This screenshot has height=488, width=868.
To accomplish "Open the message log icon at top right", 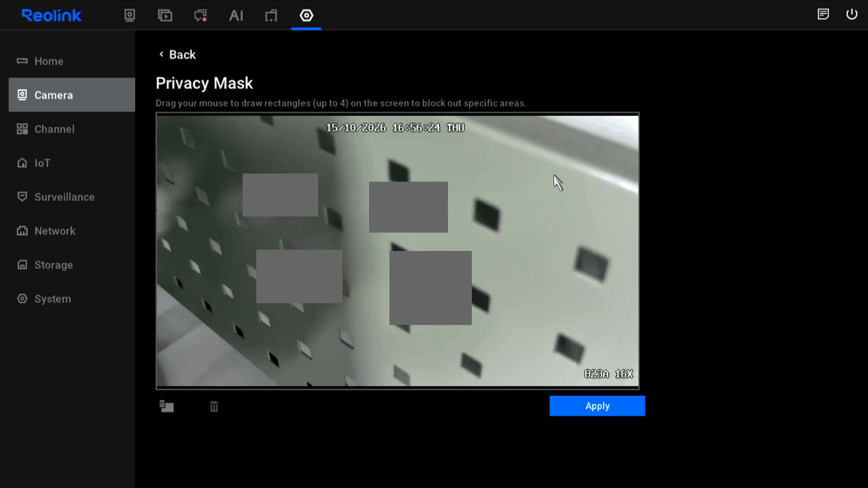I will (823, 14).
